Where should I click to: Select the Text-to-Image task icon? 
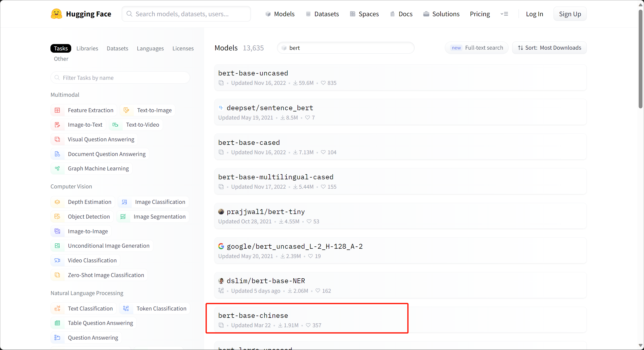126,110
